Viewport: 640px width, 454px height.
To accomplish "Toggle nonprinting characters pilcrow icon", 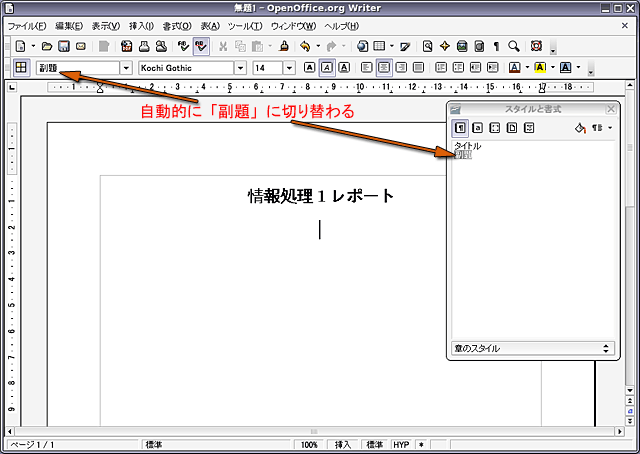I will 496,46.
